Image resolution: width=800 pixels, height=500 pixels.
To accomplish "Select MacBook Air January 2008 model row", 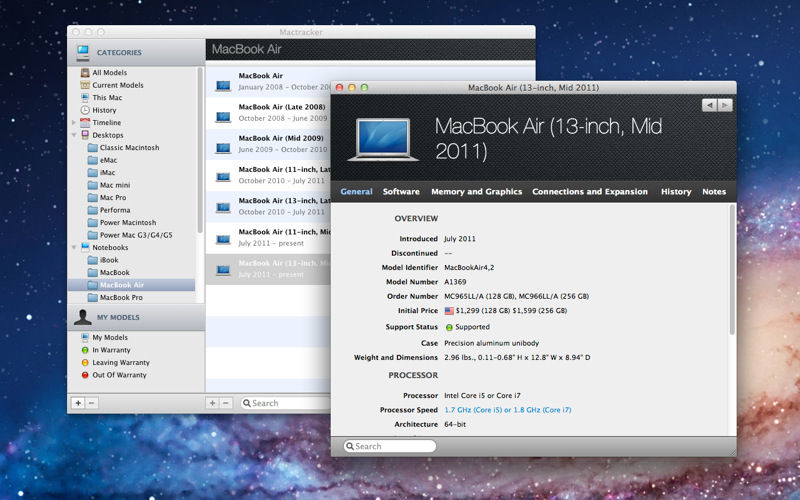I will tap(268, 81).
